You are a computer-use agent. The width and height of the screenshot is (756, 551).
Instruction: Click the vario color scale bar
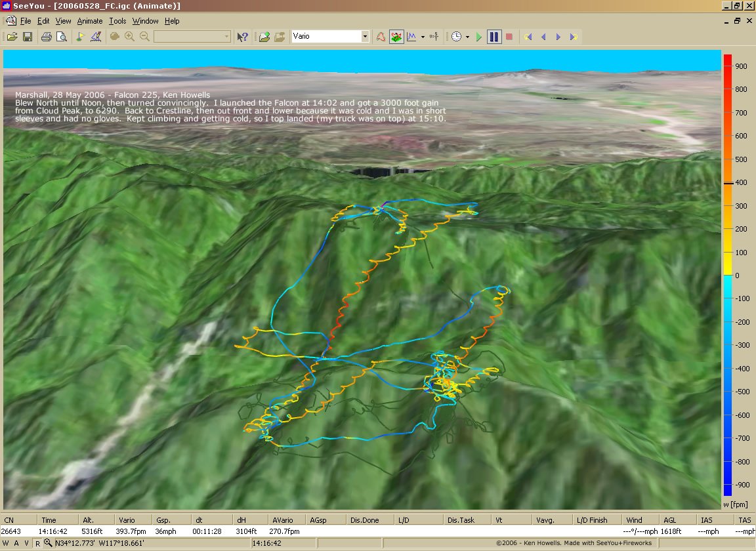(x=727, y=275)
